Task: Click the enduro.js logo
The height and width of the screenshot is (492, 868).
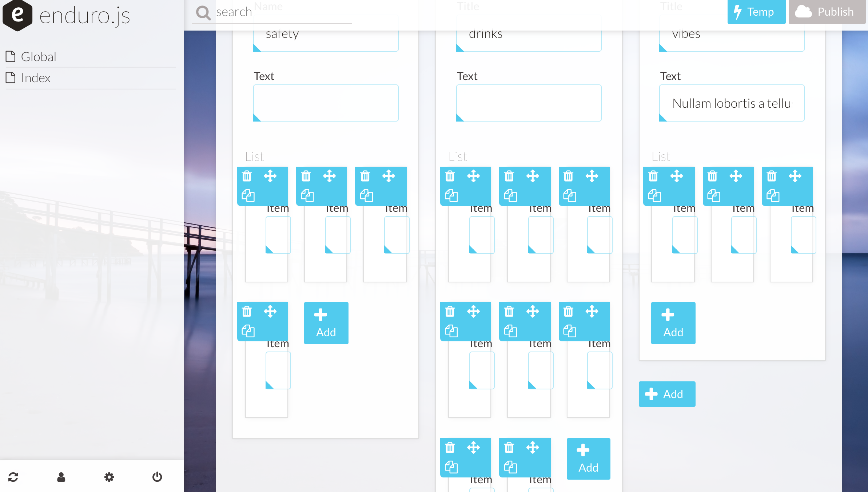Action: [66, 15]
